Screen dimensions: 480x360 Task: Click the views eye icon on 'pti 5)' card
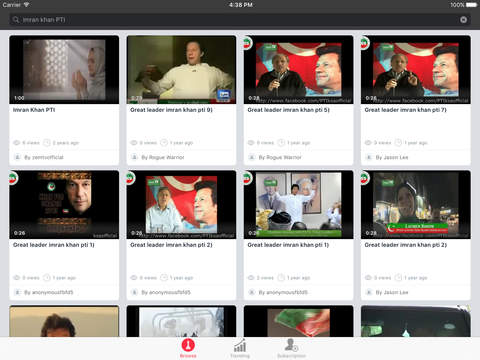click(x=251, y=143)
